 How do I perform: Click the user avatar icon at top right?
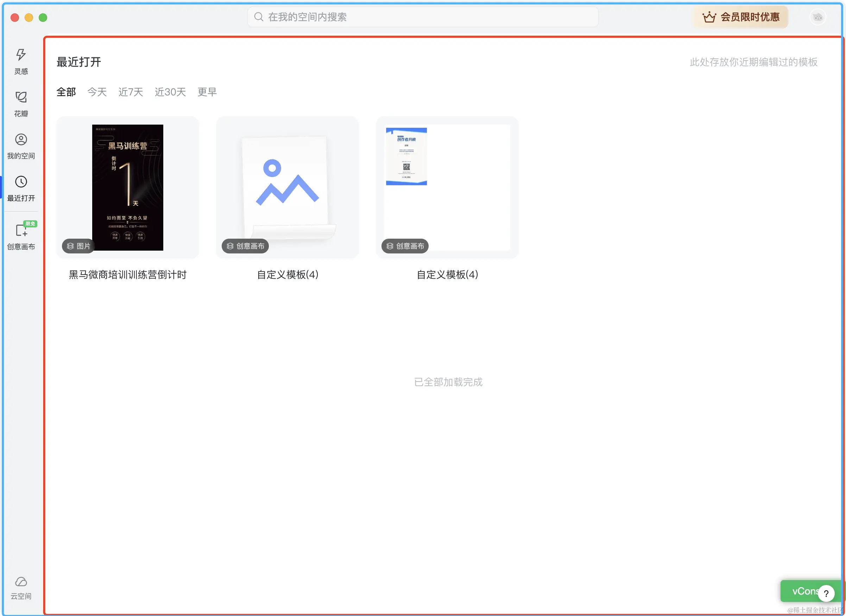(x=817, y=17)
